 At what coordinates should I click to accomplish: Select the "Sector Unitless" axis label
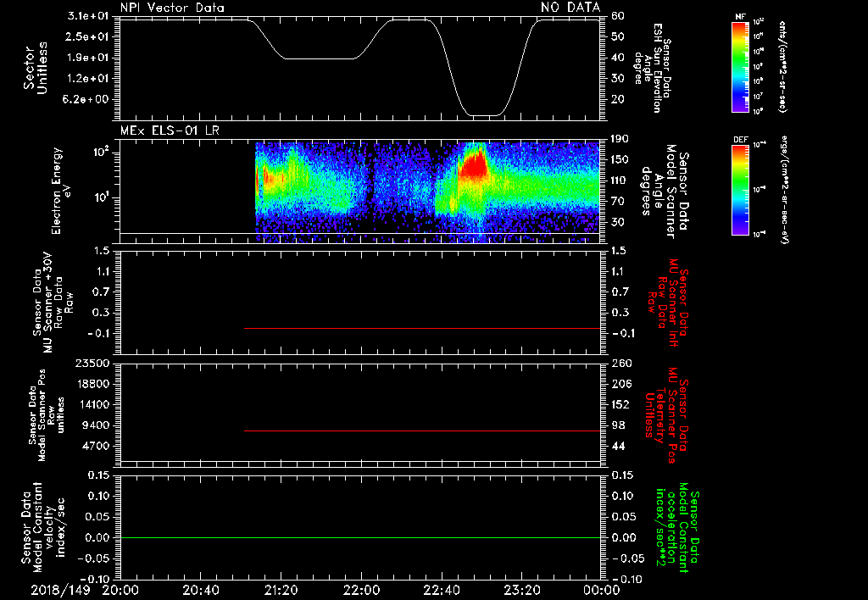[x=36, y=68]
